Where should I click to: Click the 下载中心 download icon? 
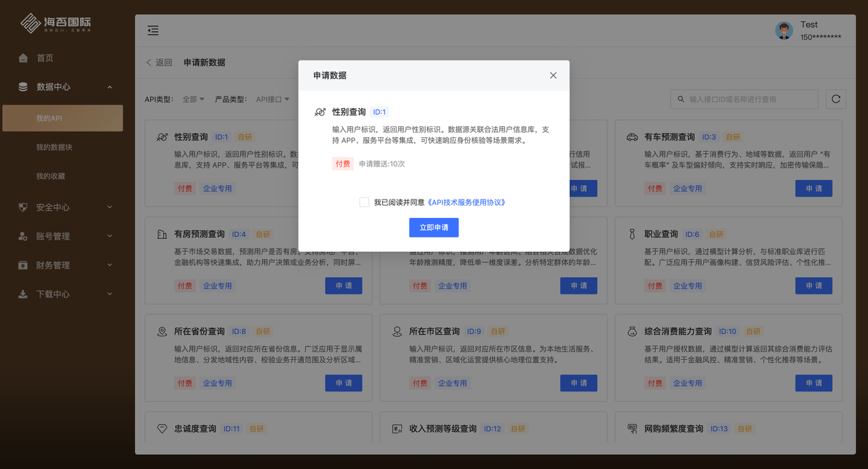[23, 294]
